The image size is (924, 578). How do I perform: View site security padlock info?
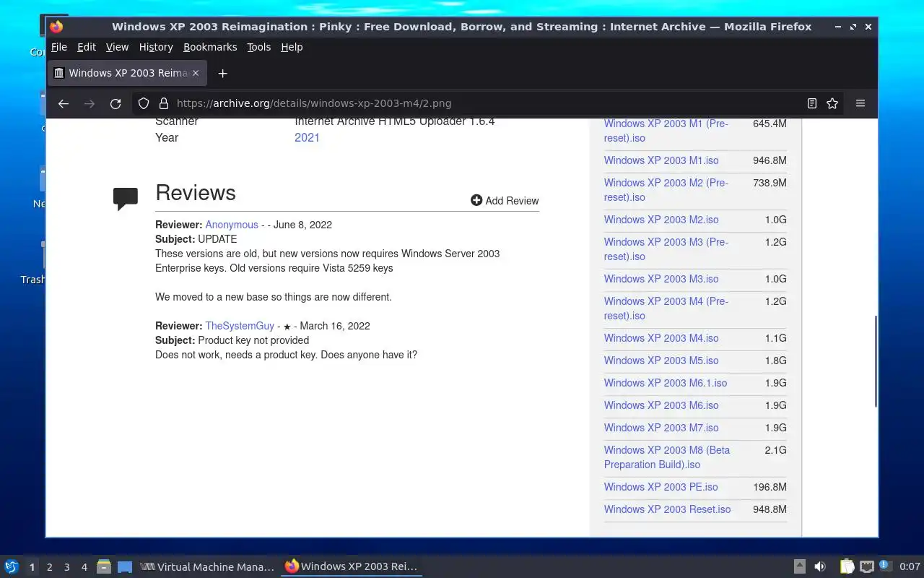tap(163, 103)
